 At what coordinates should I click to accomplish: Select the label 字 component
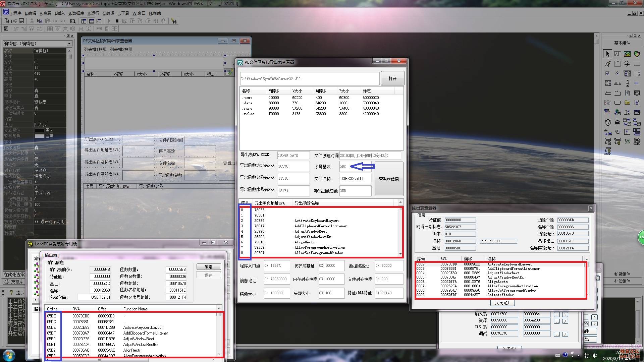tap(627, 64)
